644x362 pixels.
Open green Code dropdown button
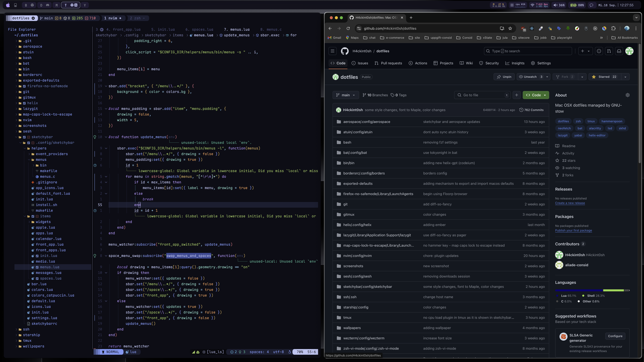pyautogui.click(x=536, y=95)
